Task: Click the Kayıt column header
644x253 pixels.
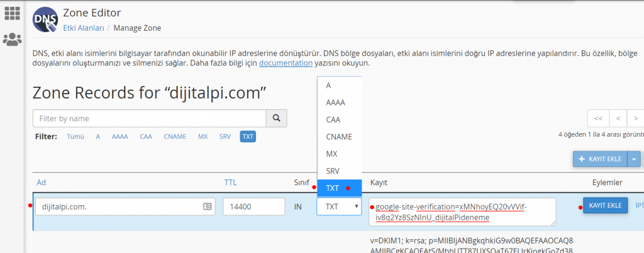Action: (x=379, y=183)
